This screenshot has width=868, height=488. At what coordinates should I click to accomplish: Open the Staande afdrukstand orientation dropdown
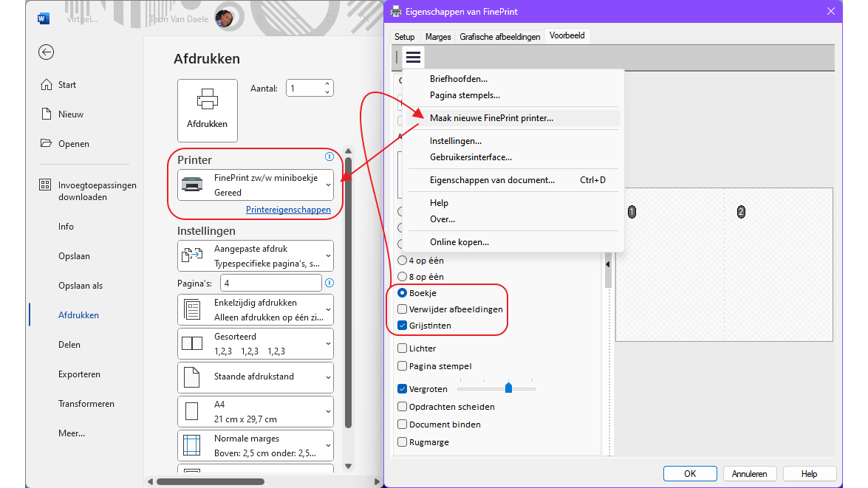click(255, 377)
